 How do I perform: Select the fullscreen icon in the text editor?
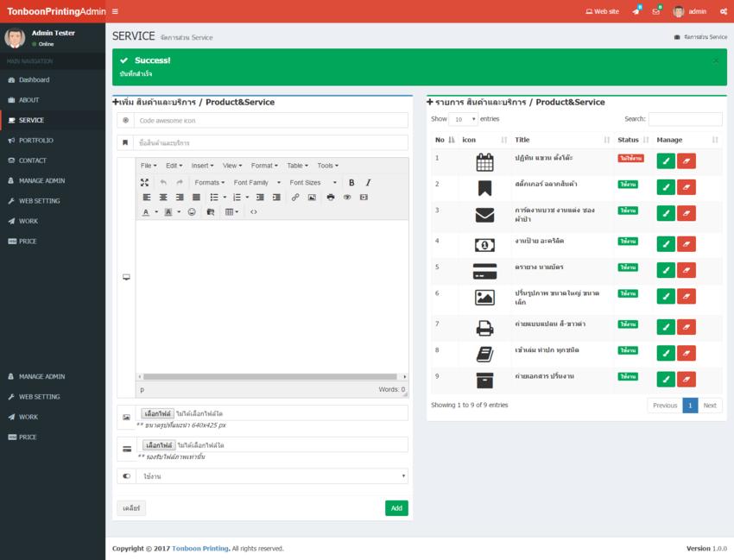point(145,183)
